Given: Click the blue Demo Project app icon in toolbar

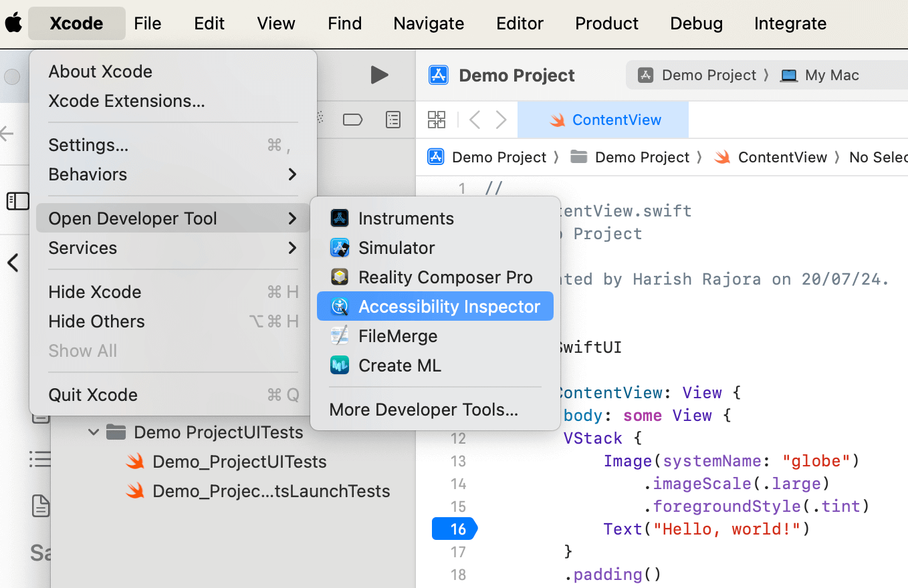Looking at the screenshot, I should pyautogui.click(x=439, y=75).
